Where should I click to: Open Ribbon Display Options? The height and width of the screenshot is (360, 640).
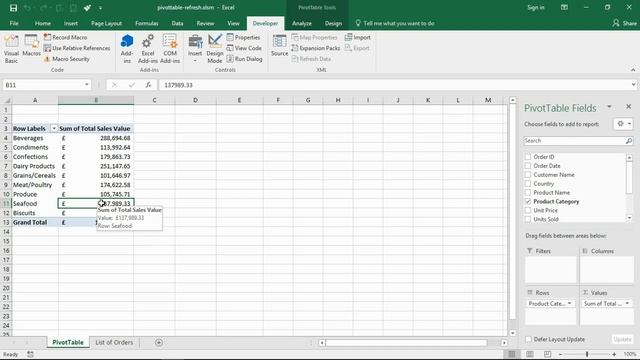pyautogui.click(x=564, y=7)
